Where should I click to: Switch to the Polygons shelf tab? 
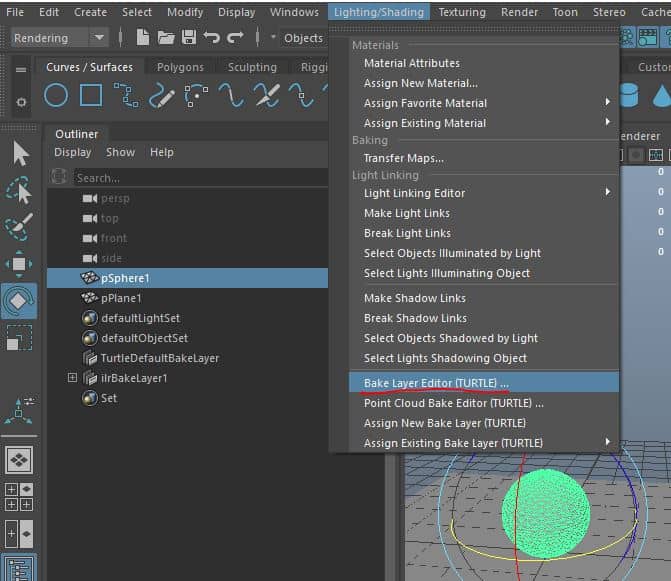(x=180, y=67)
